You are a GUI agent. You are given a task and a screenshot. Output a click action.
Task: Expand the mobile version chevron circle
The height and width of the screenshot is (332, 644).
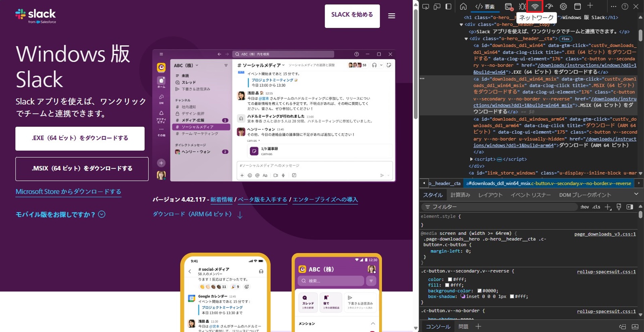102,214
